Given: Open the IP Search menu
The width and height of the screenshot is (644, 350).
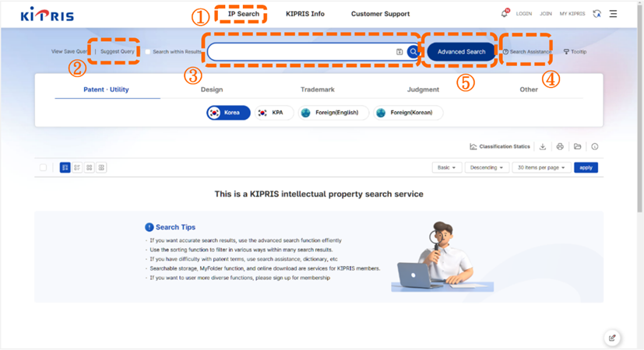Looking at the screenshot, I should [243, 14].
